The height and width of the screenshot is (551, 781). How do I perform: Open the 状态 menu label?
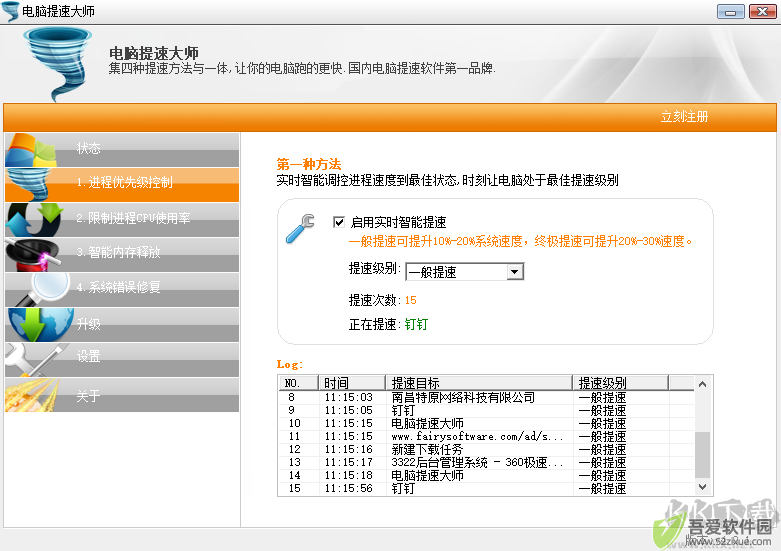coord(88,148)
